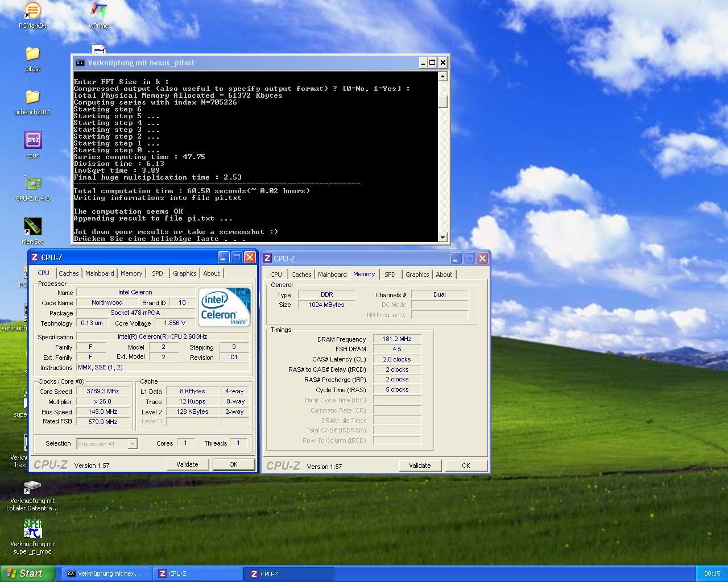Click the Package field Socket 478 mPGA
728x582 pixels.
click(x=135, y=313)
